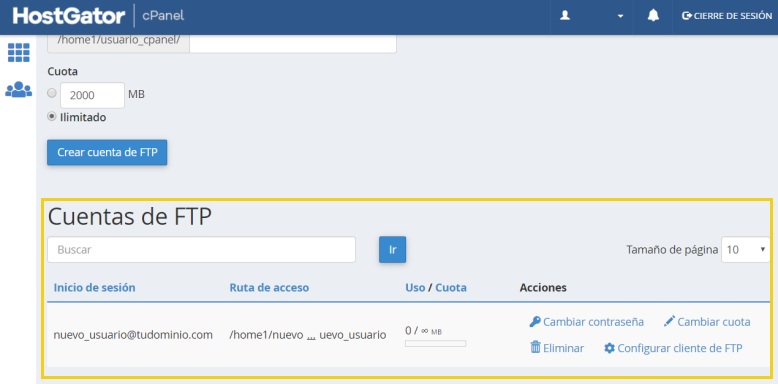Click Cambiar contraseña for nuevo_usuario
The width and height of the screenshot is (778, 384).
tap(586, 322)
